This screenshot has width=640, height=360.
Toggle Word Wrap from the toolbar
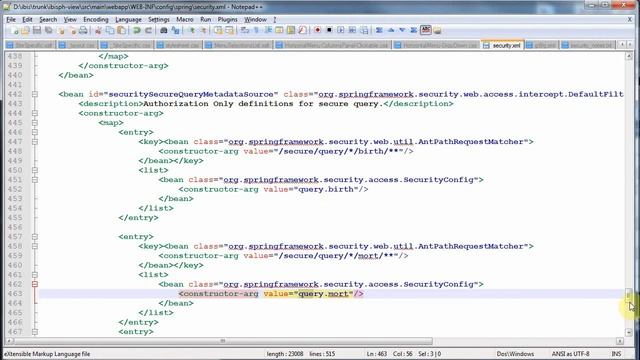point(244,30)
